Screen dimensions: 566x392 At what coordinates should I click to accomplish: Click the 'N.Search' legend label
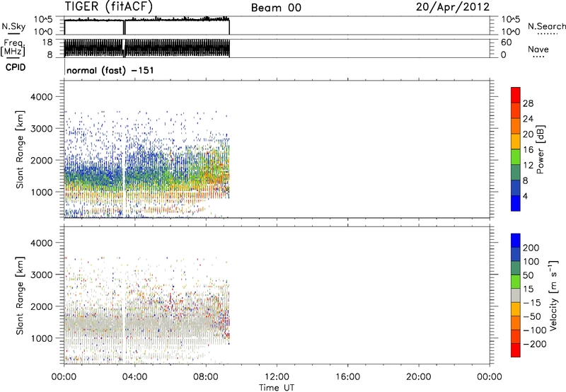pyautogui.click(x=547, y=26)
